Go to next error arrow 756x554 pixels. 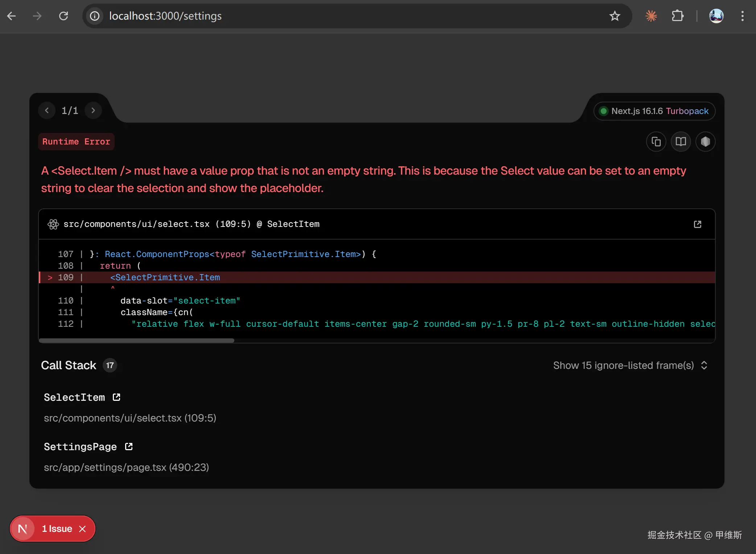93,110
